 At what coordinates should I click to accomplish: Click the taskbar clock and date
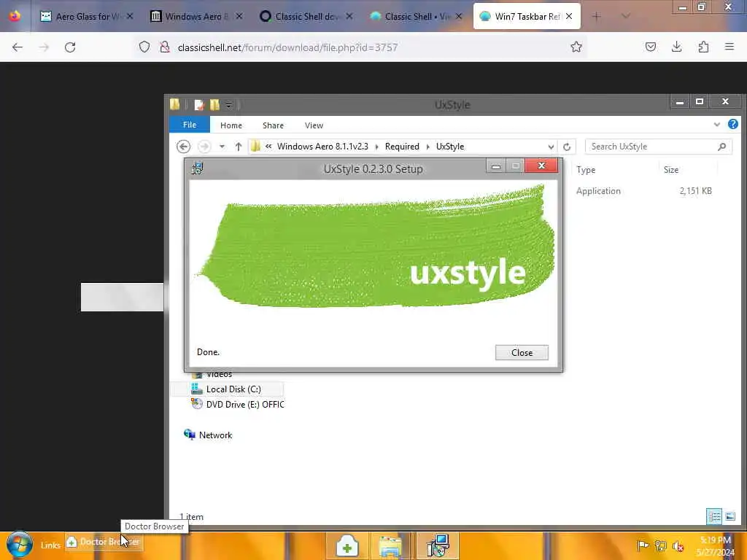pyautogui.click(x=715, y=545)
